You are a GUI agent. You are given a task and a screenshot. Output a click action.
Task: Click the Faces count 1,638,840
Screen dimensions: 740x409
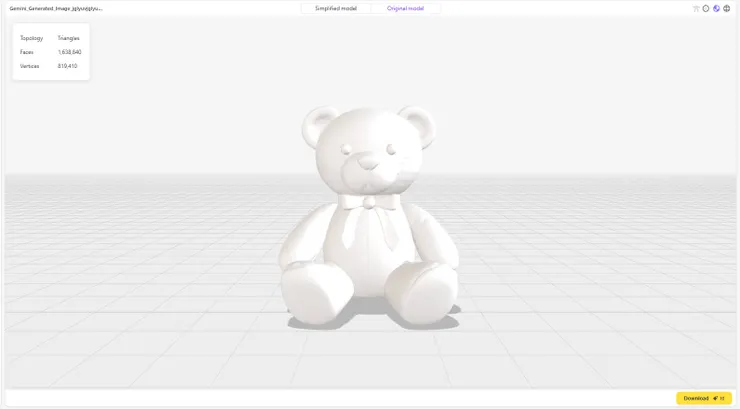(69, 52)
